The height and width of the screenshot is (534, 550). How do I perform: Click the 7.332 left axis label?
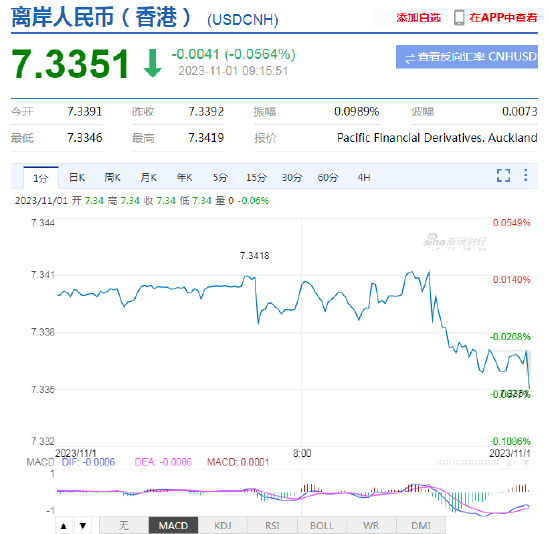(43, 441)
